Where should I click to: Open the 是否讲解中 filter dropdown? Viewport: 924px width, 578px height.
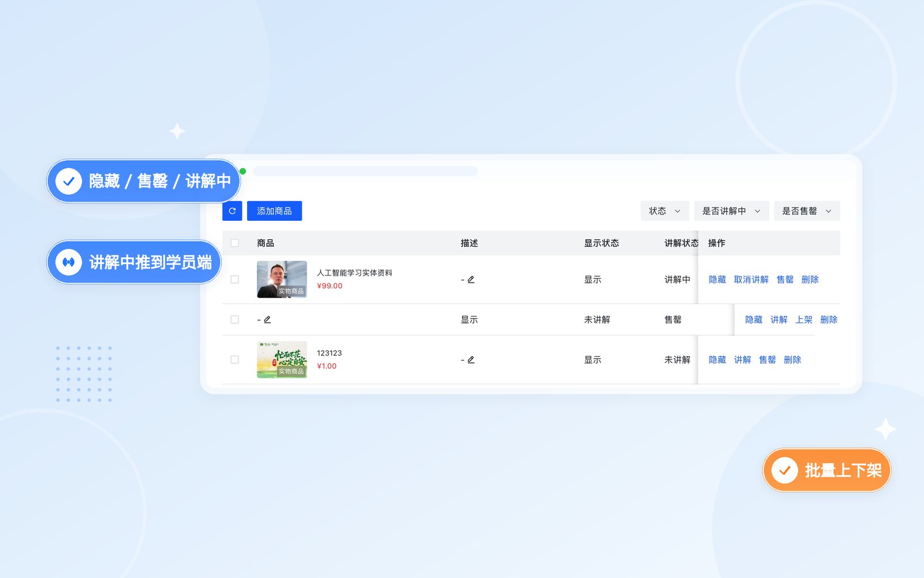pos(731,211)
